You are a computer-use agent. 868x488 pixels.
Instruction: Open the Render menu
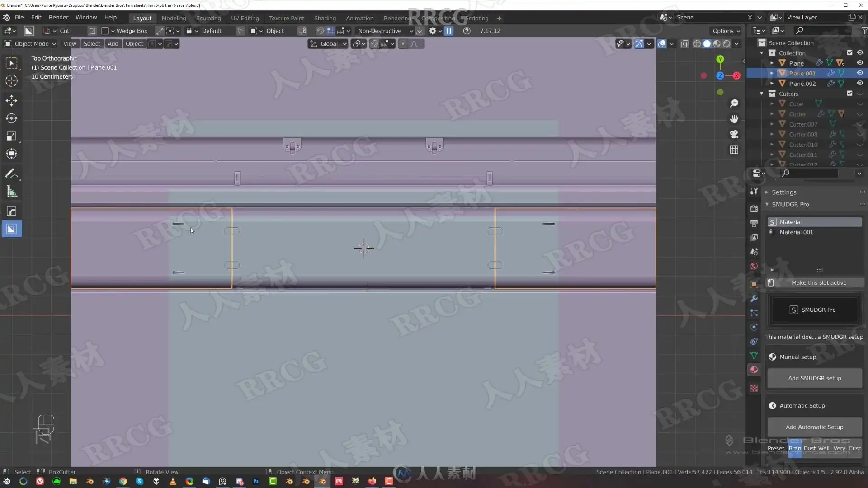pyautogui.click(x=58, y=17)
